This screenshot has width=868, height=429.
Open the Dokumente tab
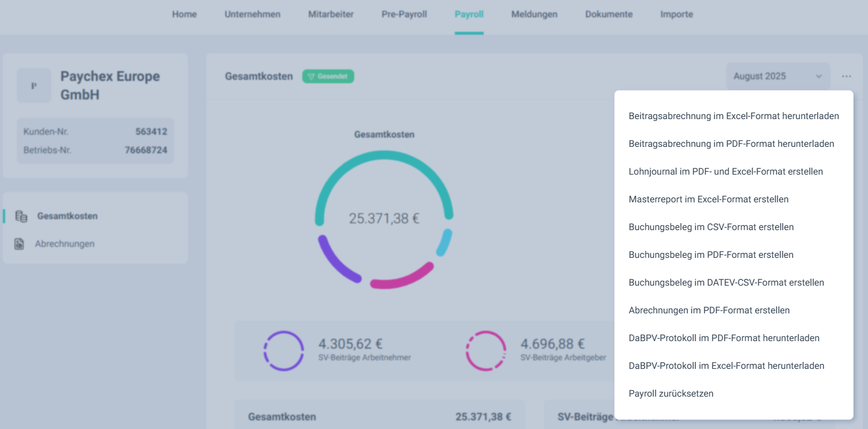(x=609, y=14)
